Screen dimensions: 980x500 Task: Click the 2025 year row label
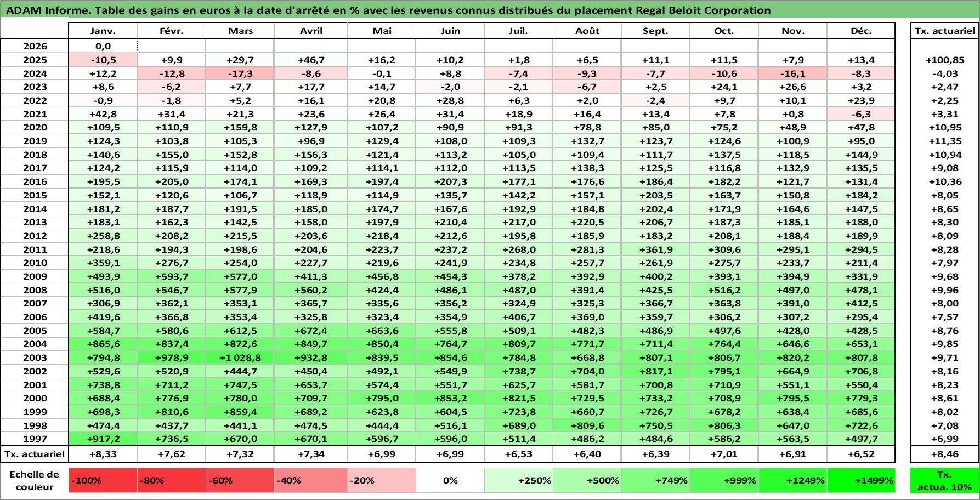(x=35, y=60)
